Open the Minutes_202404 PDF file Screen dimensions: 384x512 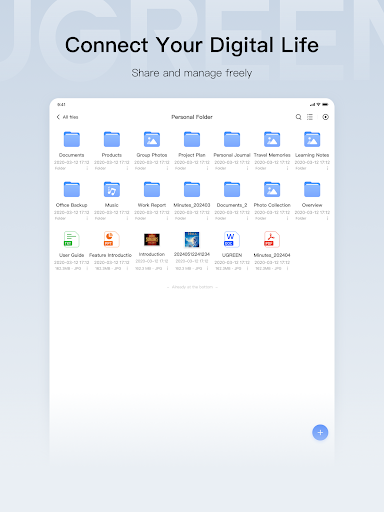point(272,239)
